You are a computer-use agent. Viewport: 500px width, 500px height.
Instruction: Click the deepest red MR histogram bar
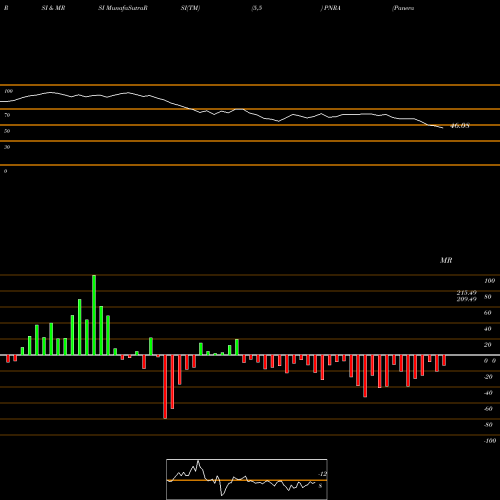click(x=165, y=387)
